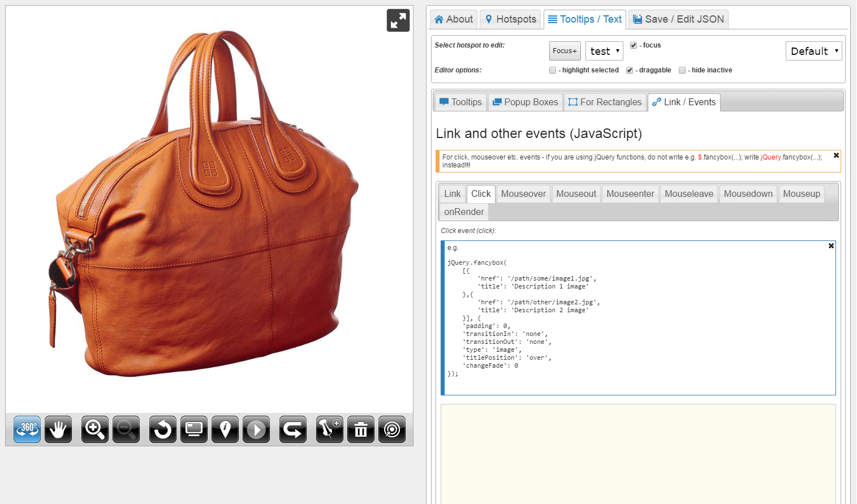Select the Tooltips / Text tab
The height and width of the screenshot is (504, 857).
[585, 19]
